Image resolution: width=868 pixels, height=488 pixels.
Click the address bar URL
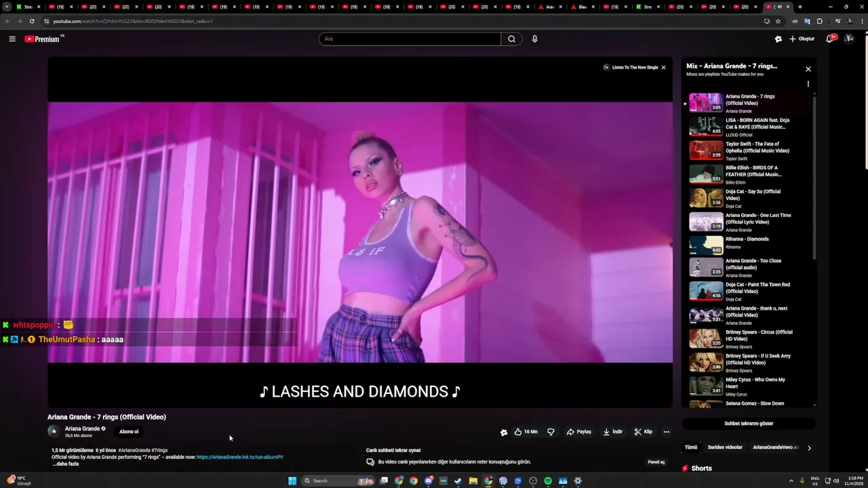tap(133, 21)
